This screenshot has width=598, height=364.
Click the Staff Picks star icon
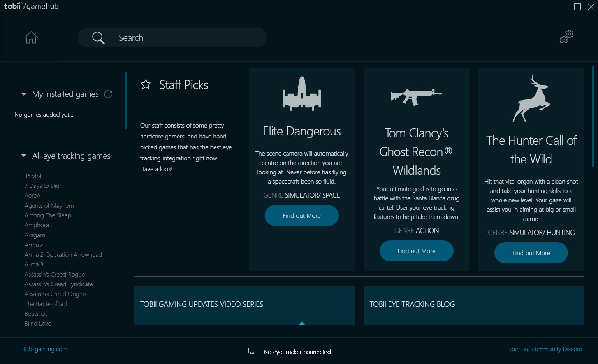tap(146, 84)
